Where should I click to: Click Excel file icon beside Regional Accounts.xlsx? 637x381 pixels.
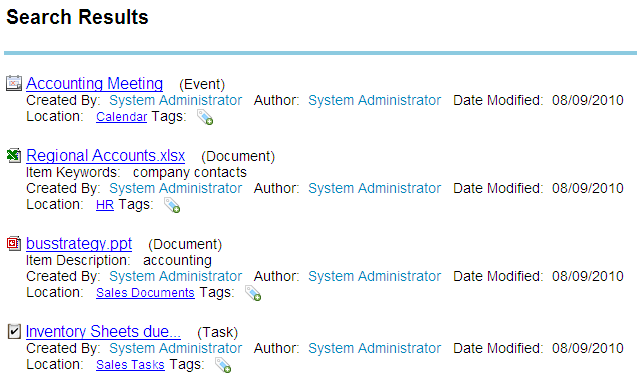coord(14,155)
